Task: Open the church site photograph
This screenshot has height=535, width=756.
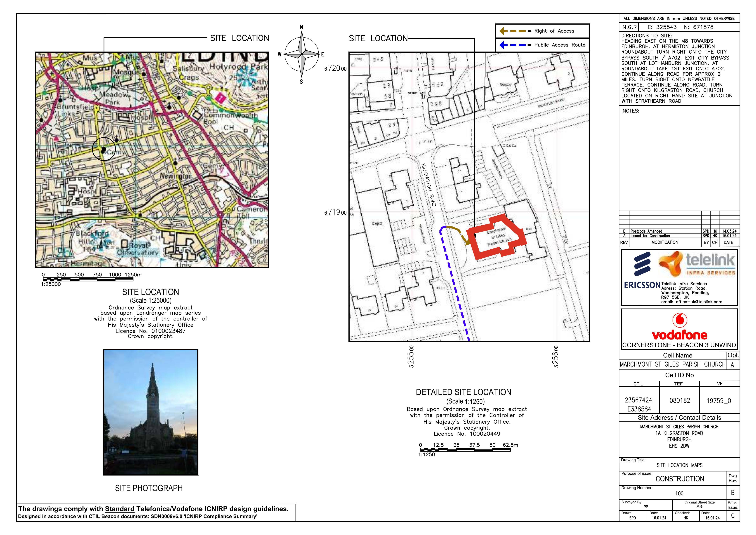Action: (x=151, y=412)
